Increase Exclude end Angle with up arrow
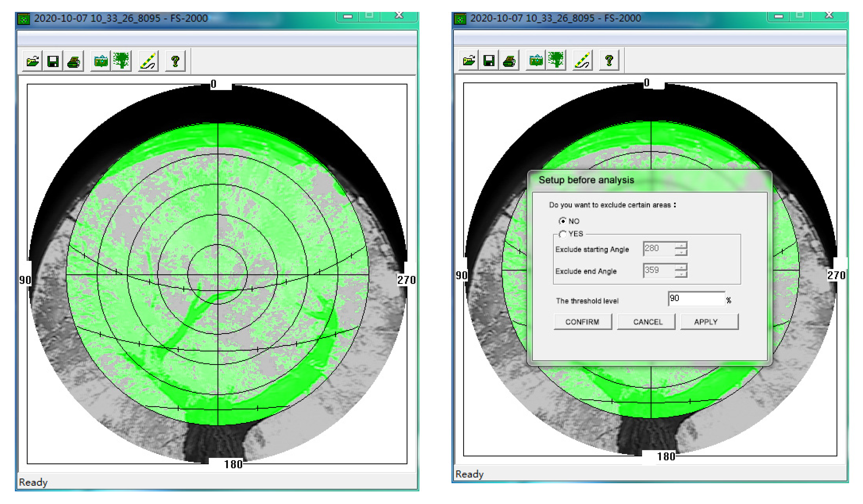This screenshot has width=863, height=504. click(x=681, y=267)
